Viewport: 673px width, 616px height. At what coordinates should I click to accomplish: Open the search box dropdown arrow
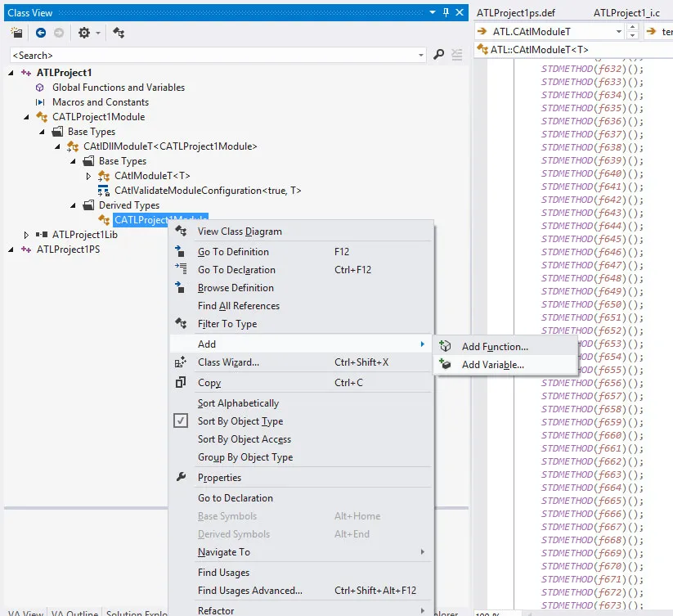[422, 55]
